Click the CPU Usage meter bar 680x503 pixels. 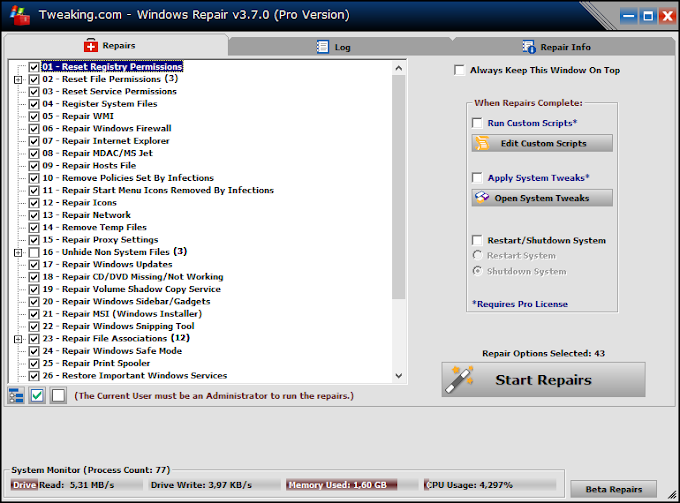490,485
